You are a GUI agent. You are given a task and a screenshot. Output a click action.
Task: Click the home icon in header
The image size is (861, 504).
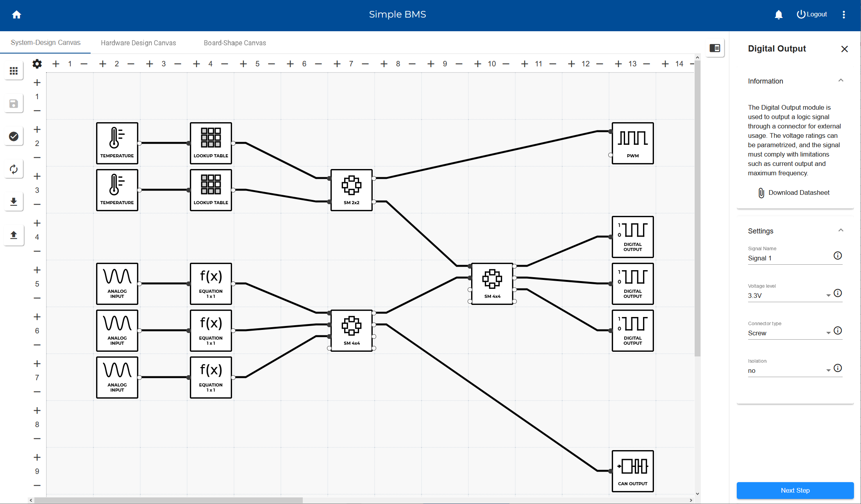coord(16,14)
